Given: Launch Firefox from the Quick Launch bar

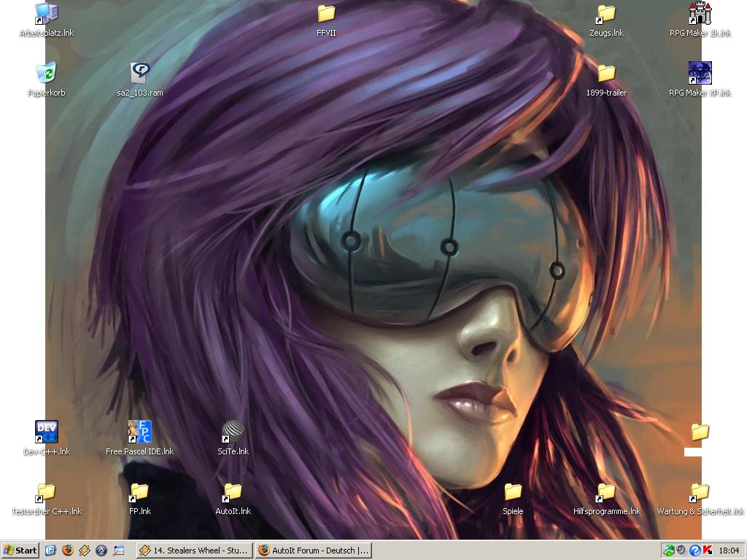Looking at the screenshot, I should pos(68,551).
